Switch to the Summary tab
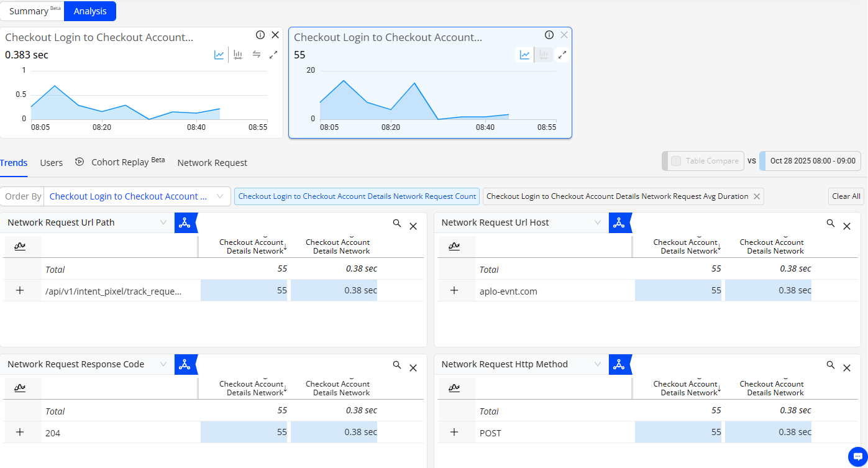 [32, 11]
